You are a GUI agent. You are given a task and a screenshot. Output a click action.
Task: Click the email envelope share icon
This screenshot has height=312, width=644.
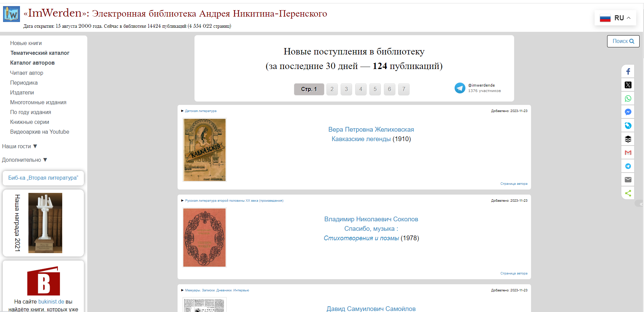[628, 180]
